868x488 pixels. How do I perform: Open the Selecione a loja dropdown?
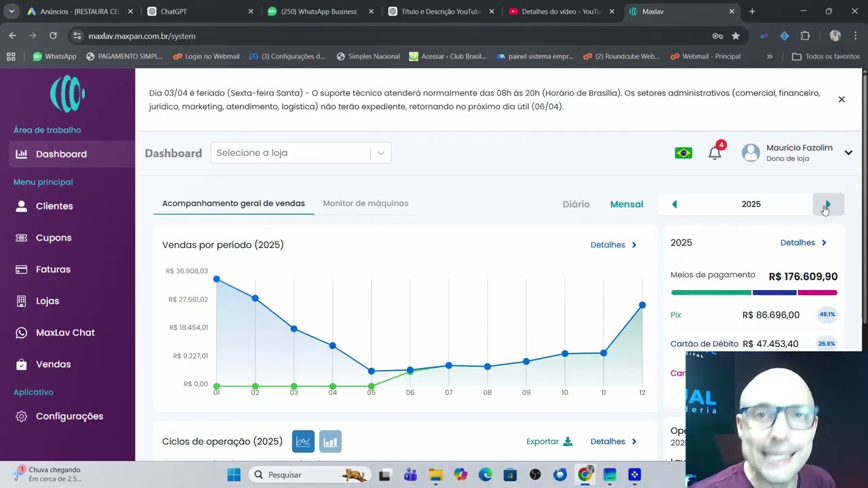pyautogui.click(x=300, y=152)
